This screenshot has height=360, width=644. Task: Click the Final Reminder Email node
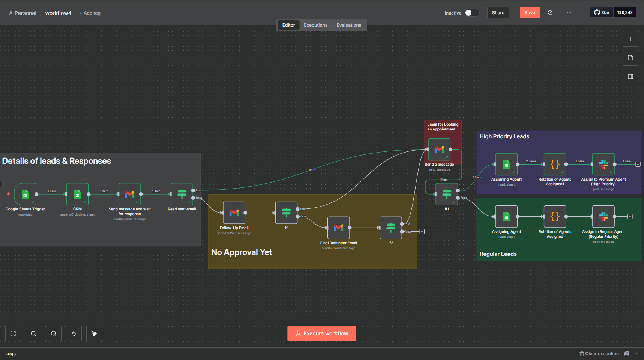point(338,228)
